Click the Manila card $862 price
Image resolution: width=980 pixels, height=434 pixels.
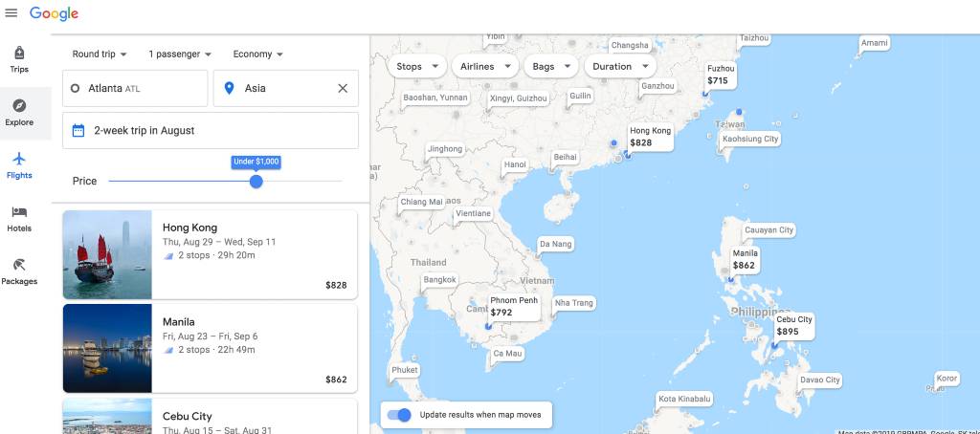336,380
